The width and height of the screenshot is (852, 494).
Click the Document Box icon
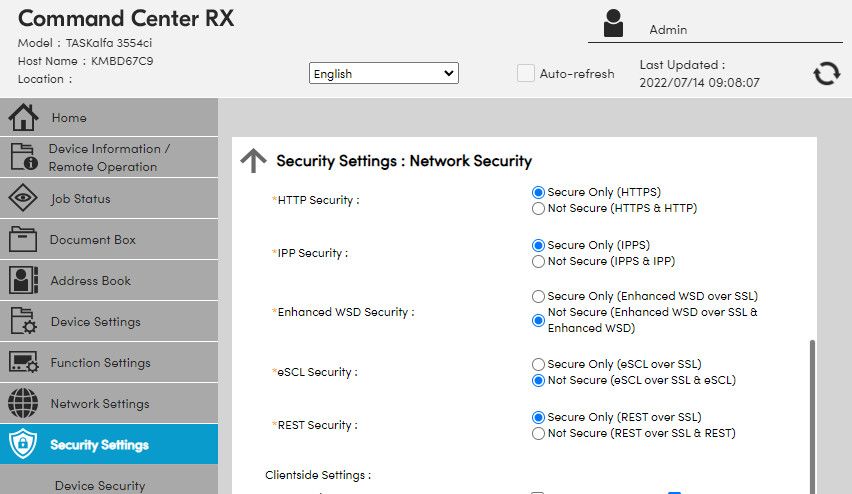coord(23,239)
